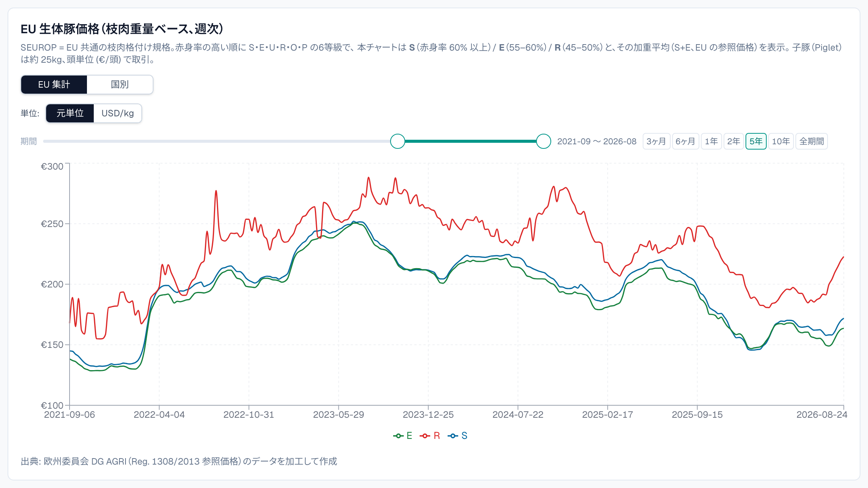Switch units to USD/kg
Image resolution: width=868 pixels, height=488 pixels.
tap(118, 113)
